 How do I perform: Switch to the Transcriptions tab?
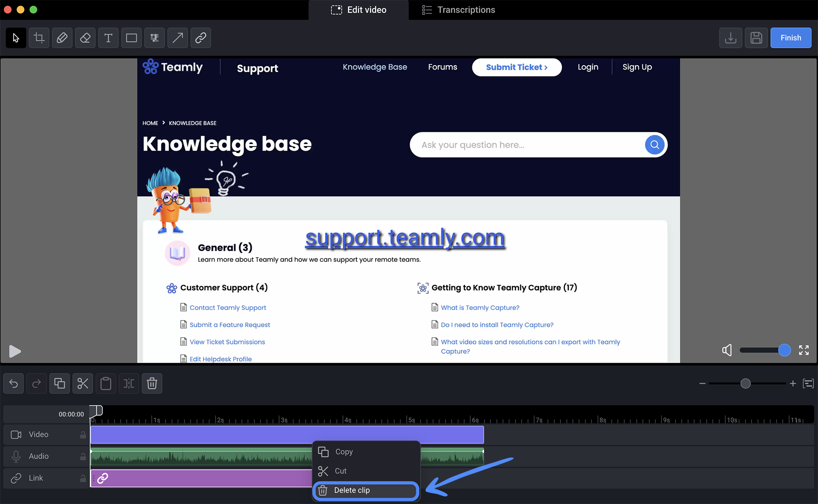(x=458, y=10)
